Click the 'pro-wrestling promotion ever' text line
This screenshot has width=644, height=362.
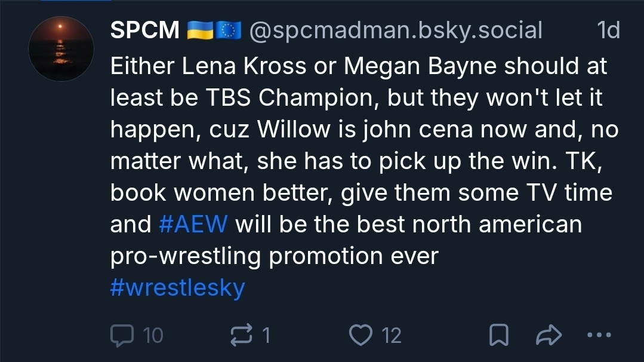(274, 256)
